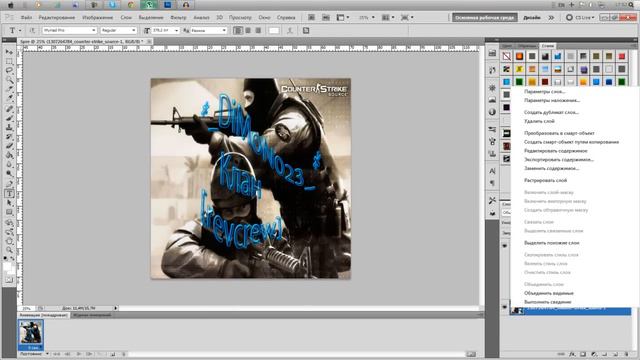
Task: Open the Редактирование menu
Action: (57, 18)
